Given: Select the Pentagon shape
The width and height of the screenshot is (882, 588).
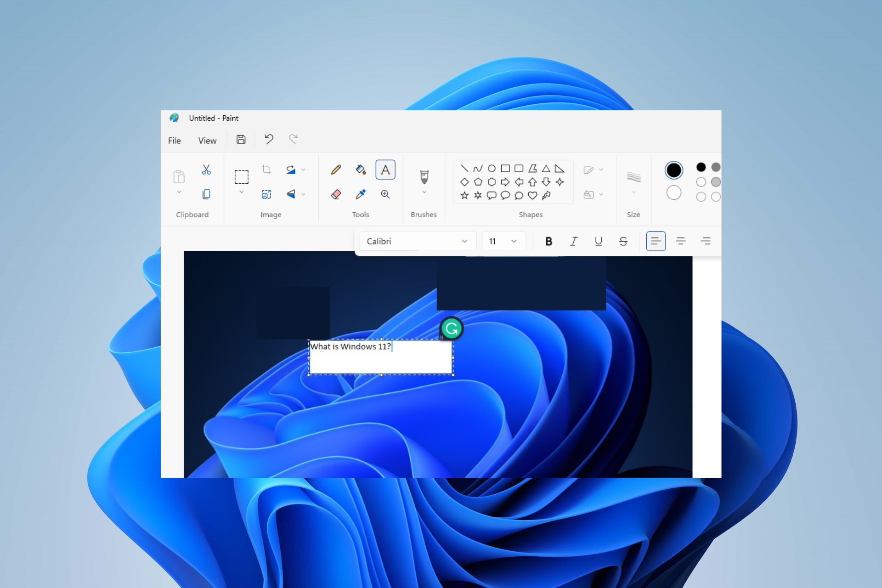Looking at the screenshot, I should point(478,182).
